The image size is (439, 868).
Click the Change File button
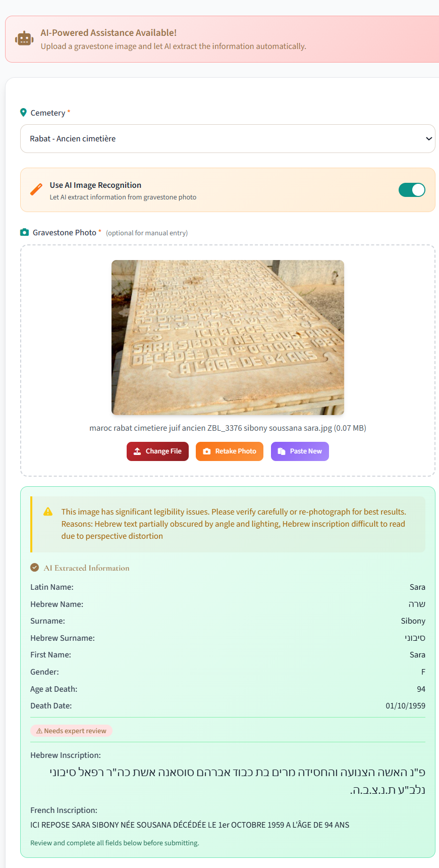tap(157, 451)
